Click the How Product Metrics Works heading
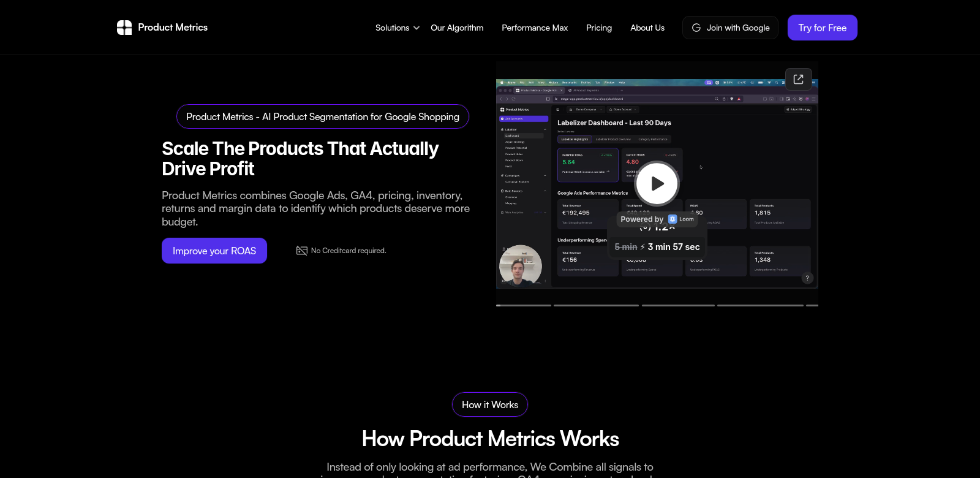Screen dimensions: 980x478 click(490, 439)
